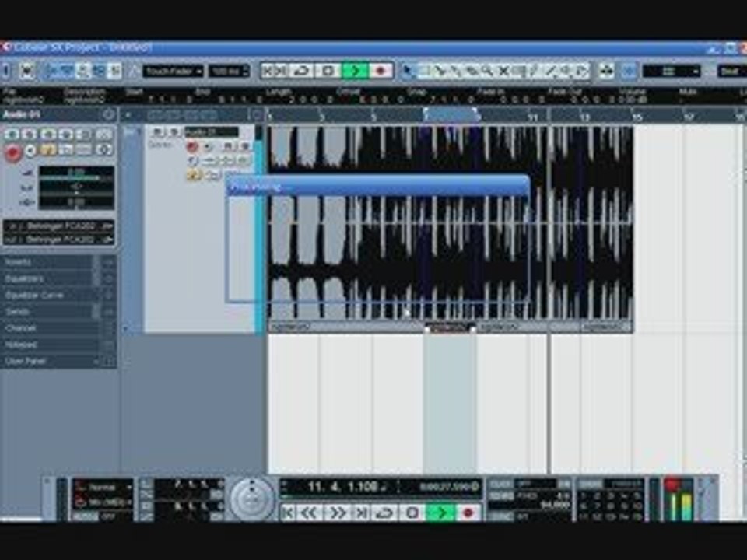Click the Tempo button in Transport panel

coord(500,495)
